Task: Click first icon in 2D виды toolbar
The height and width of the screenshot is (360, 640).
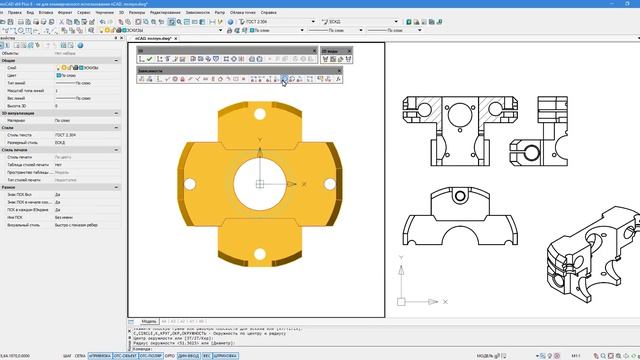Action: pyautogui.click(x=325, y=59)
